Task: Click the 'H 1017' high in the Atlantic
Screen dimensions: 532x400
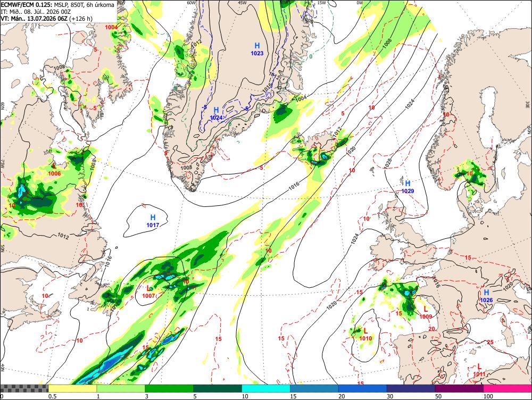Action: point(153,221)
